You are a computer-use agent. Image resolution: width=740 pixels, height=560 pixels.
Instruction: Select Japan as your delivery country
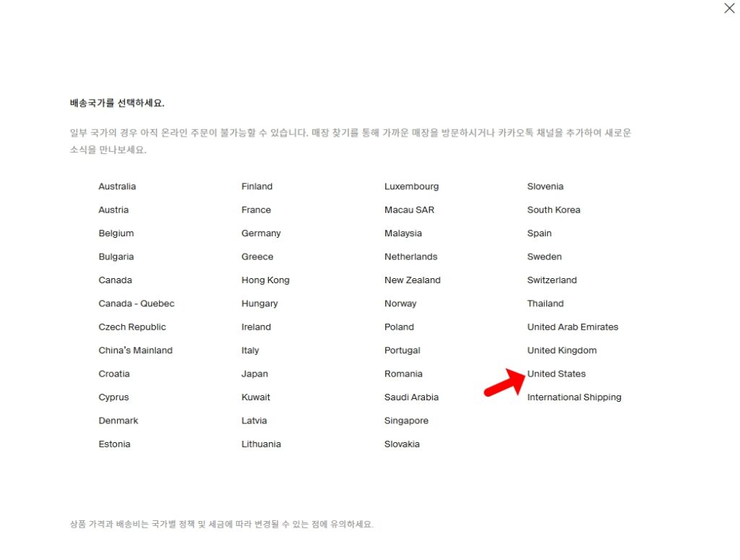point(254,374)
